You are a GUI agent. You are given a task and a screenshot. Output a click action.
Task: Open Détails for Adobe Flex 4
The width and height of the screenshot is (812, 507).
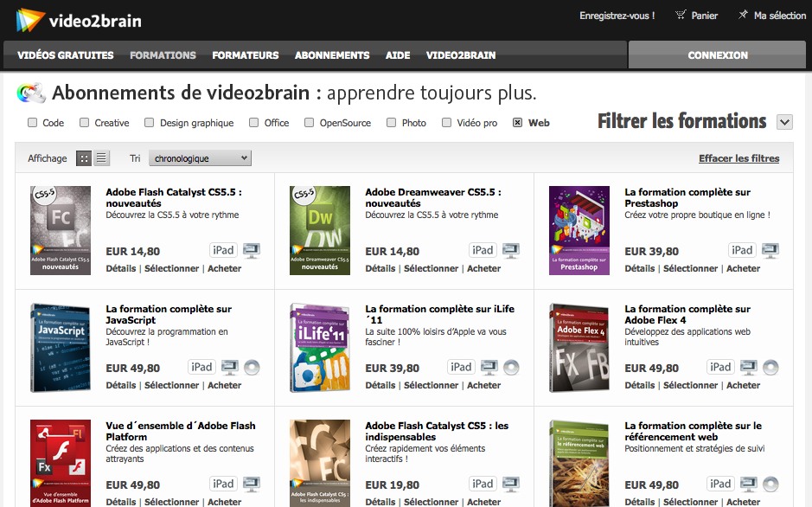coord(640,385)
